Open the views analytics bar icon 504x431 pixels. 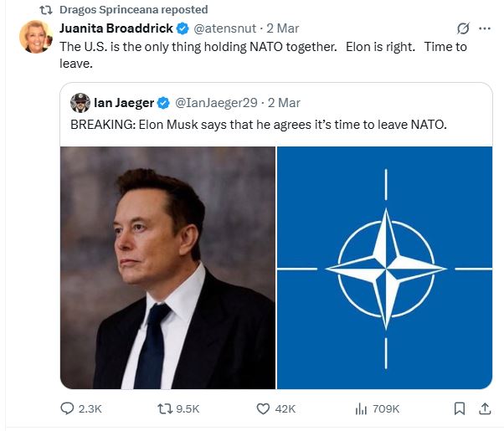(x=362, y=408)
